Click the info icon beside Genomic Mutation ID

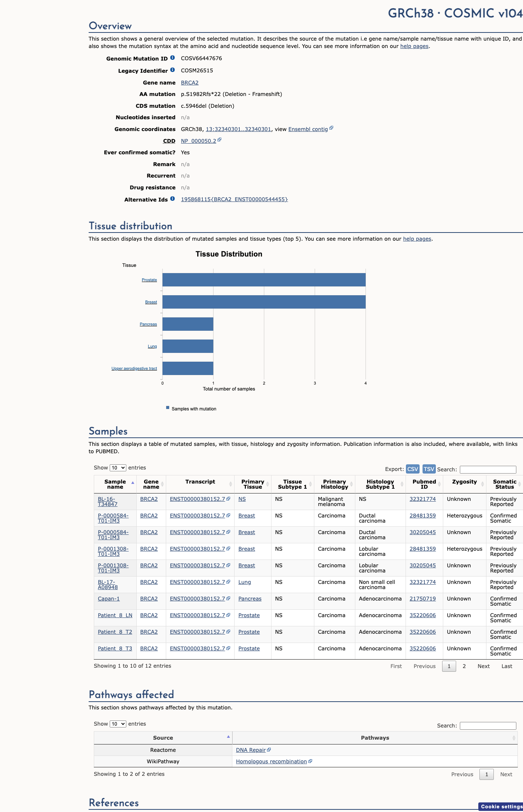172,58
